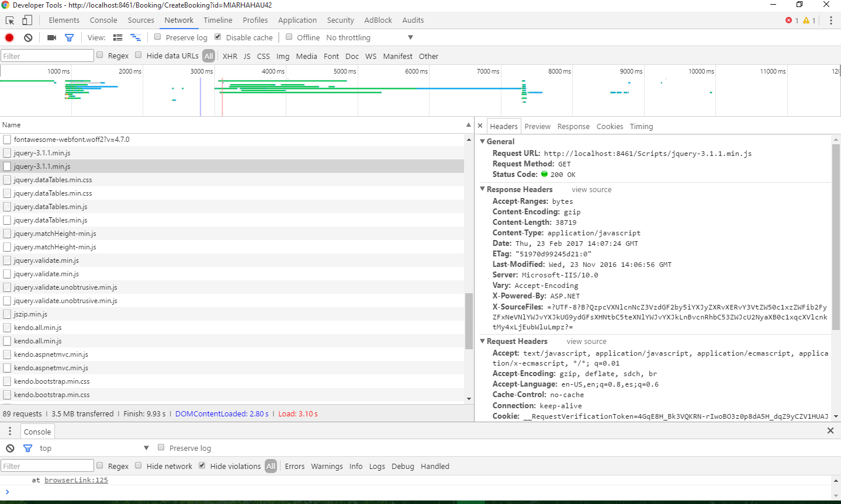
Task: Click the file icon beside fontawesome-webfont.woff2
Action: (x=7, y=140)
